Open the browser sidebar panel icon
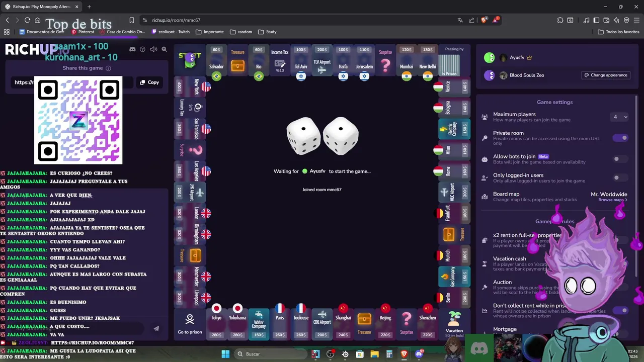 (596, 20)
